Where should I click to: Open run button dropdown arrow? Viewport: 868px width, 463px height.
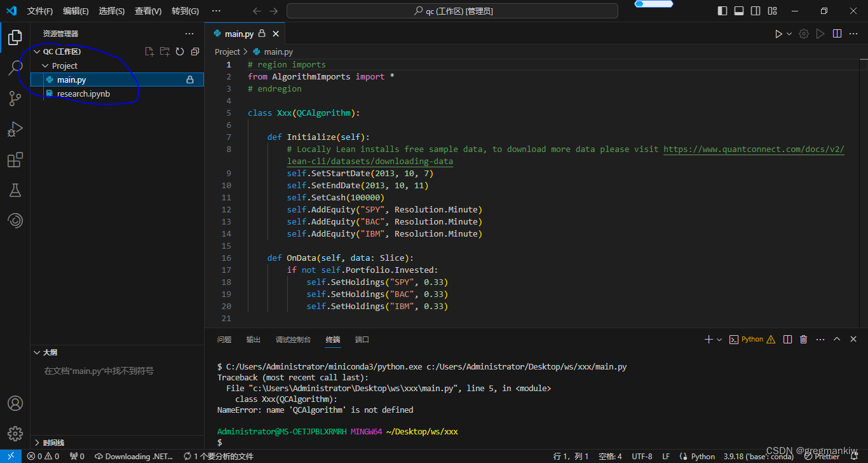789,34
